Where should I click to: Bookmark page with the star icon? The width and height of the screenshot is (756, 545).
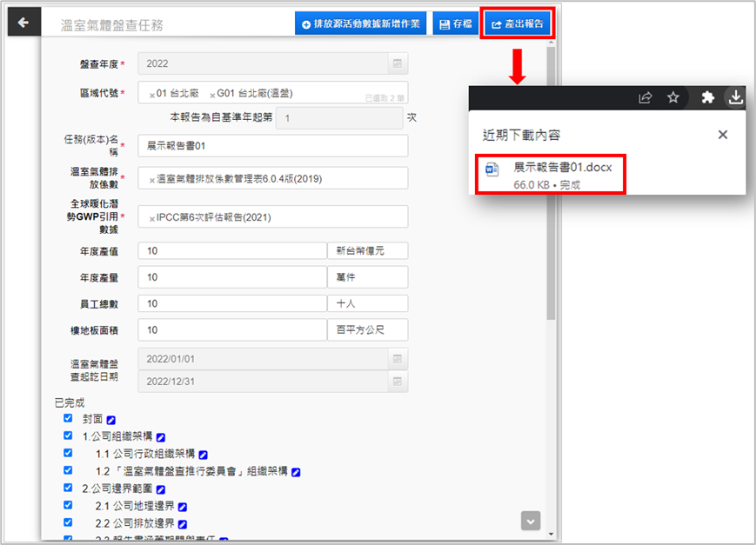tap(672, 97)
